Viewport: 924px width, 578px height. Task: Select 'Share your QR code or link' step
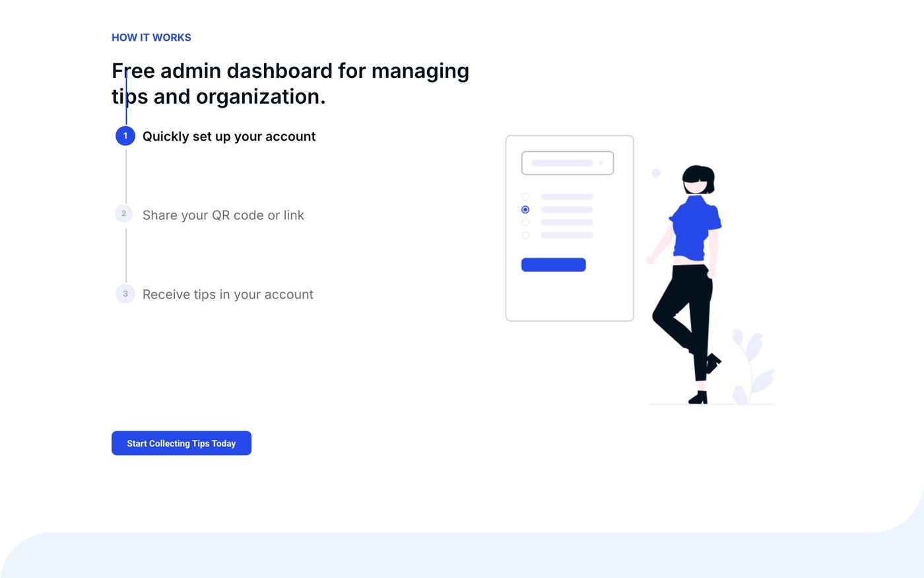[x=223, y=215]
